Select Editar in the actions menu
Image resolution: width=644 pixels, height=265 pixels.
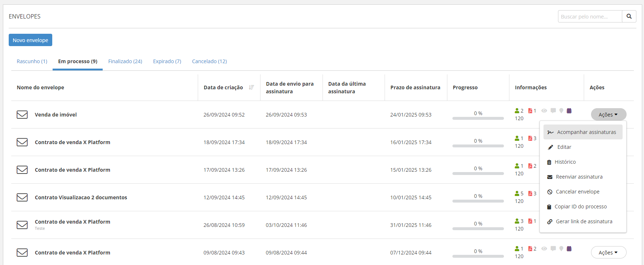[583, 147]
